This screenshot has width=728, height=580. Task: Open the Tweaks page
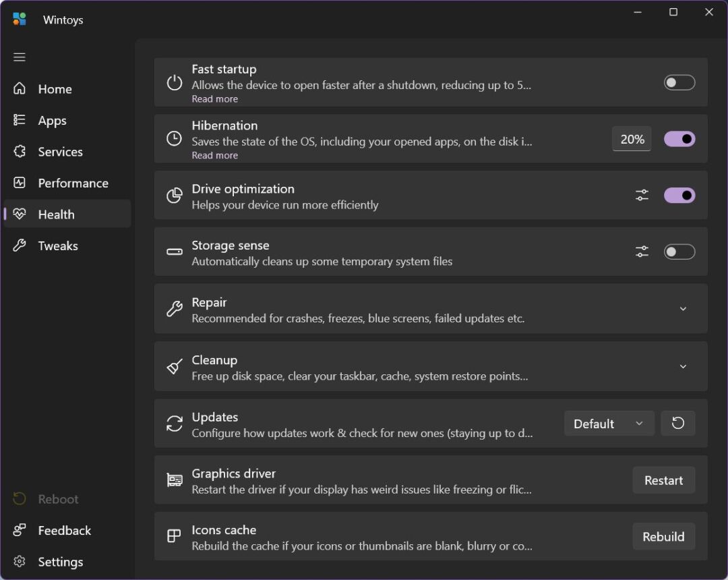pyautogui.click(x=67, y=245)
